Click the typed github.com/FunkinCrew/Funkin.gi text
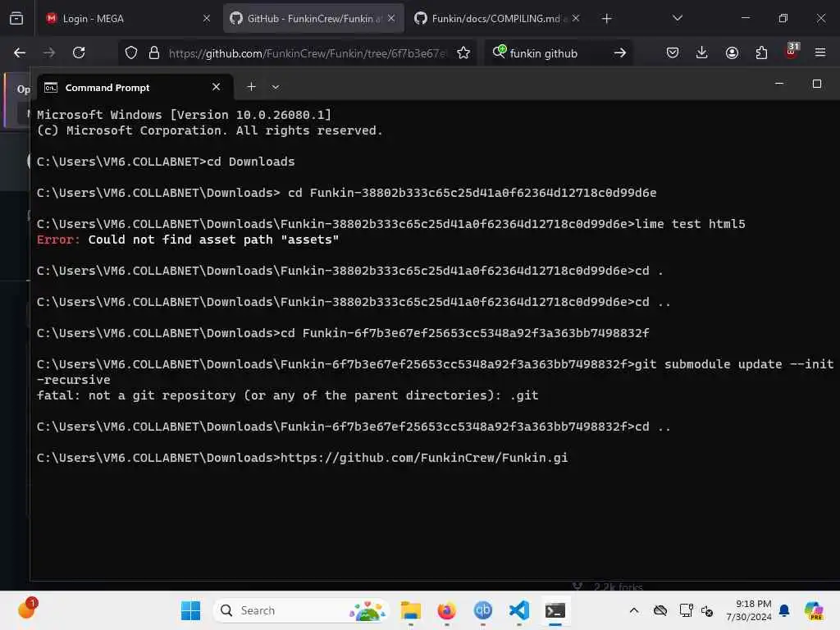This screenshot has width=840, height=630. [424, 458]
